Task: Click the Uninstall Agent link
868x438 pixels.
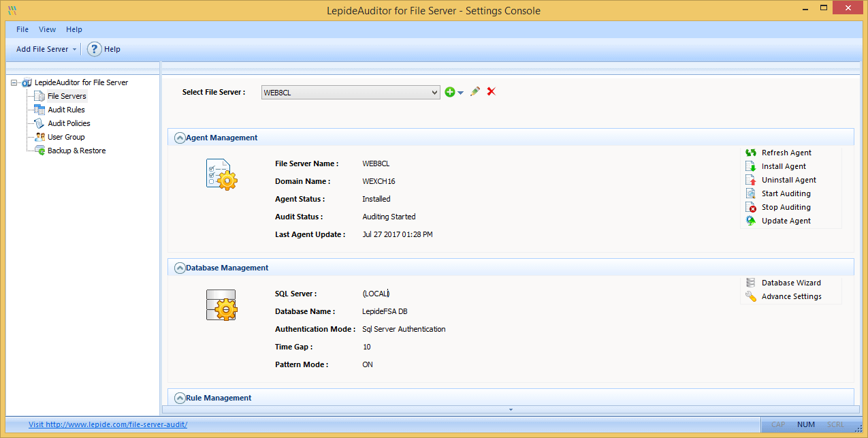Action: (x=789, y=180)
